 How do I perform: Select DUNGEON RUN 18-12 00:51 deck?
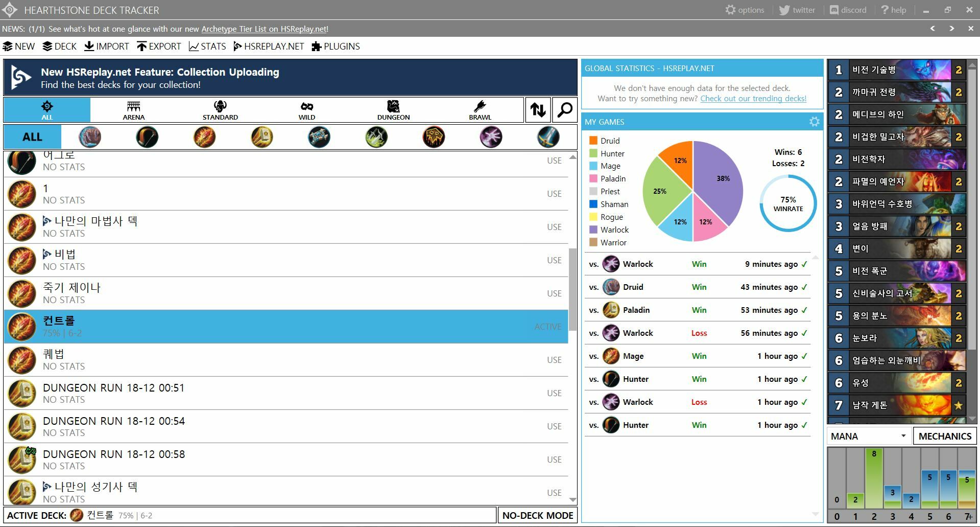286,393
